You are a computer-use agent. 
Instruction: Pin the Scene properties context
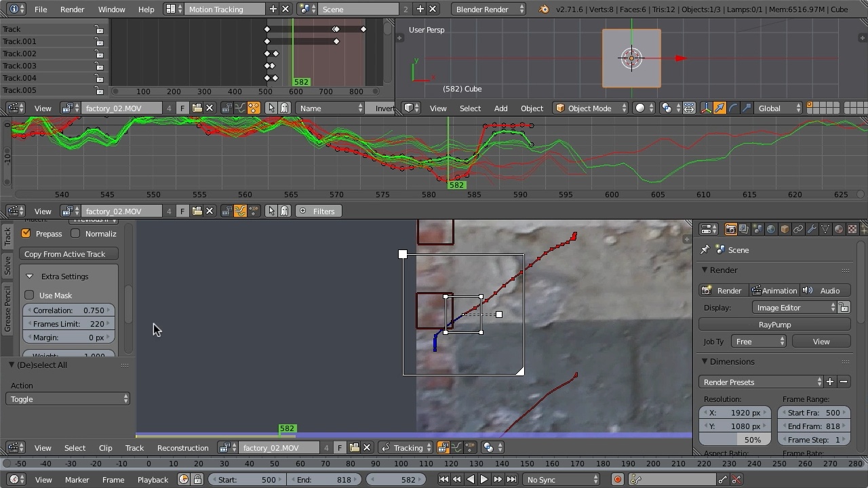pyautogui.click(x=705, y=250)
